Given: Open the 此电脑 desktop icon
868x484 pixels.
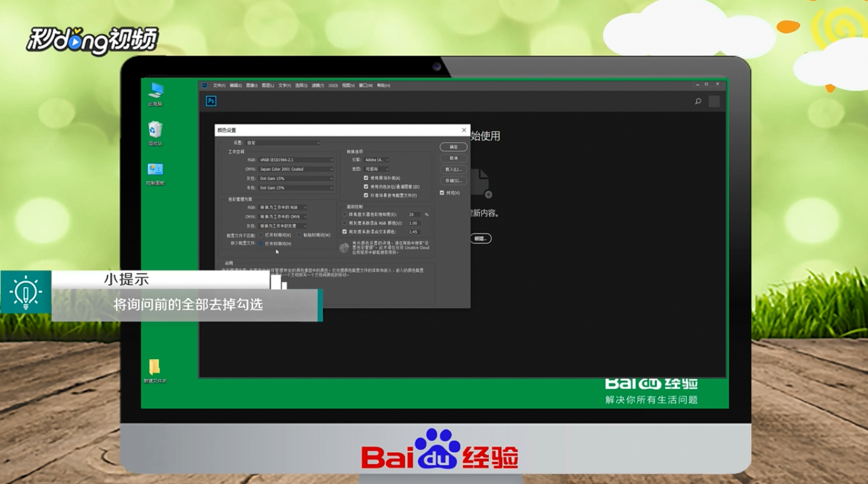Looking at the screenshot, I should 155,94.
